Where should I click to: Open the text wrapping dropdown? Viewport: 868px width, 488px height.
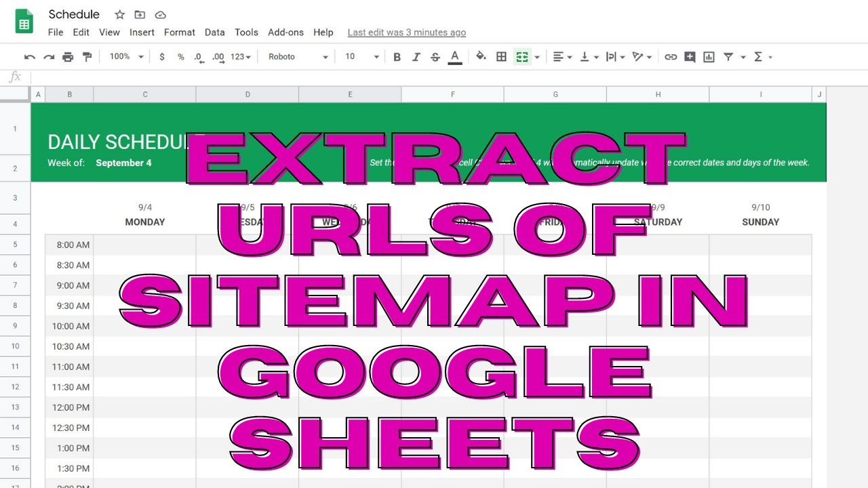click(615, 57)
